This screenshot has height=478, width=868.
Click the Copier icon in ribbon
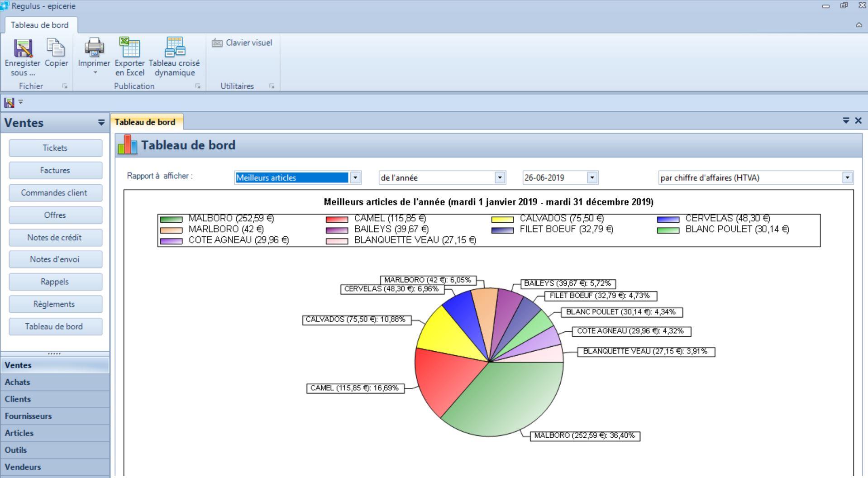click(x=56, y=48)
